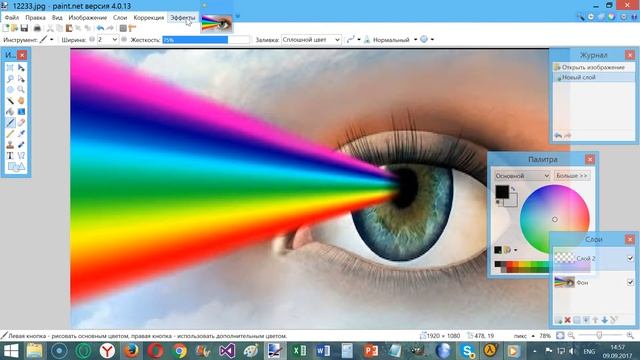
Task: Reset colors to black and white icon
Action: (x=498, y=202)
